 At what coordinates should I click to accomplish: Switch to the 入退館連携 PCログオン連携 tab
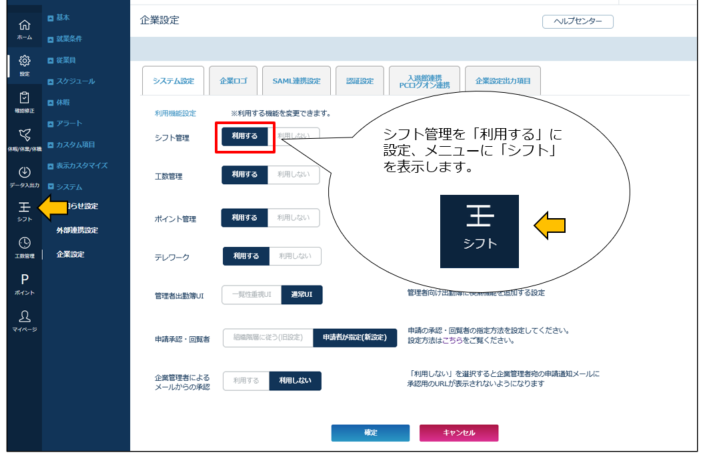tap(424, 81)
